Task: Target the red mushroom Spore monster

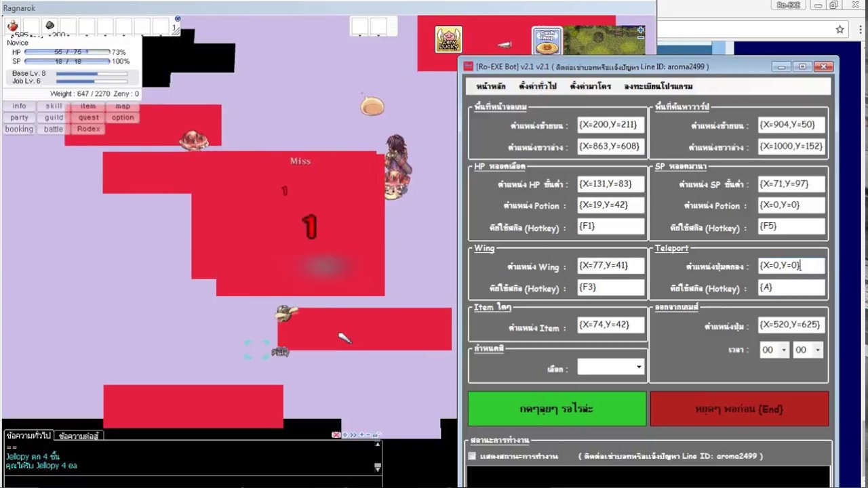Action: (193, 140)
